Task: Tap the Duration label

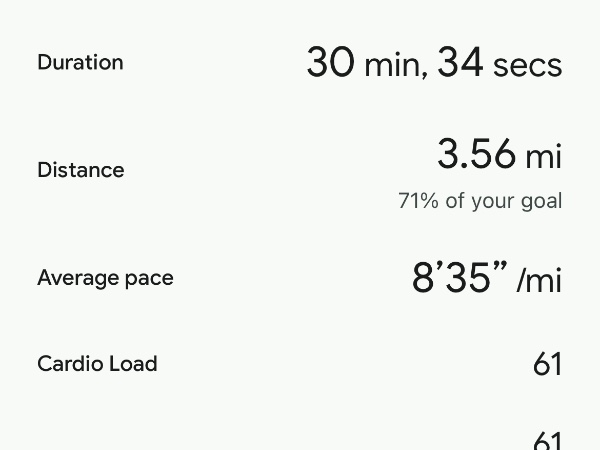Action: pos(80,62)
